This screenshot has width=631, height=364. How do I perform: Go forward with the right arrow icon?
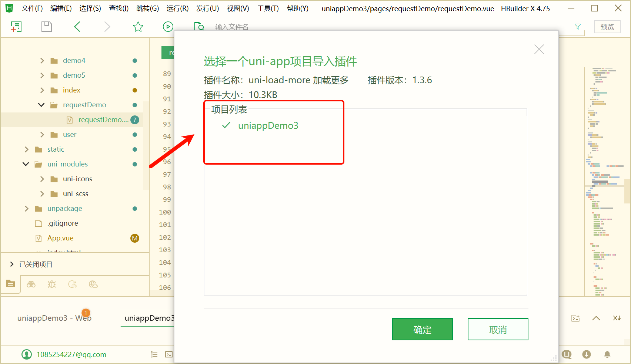107,27
